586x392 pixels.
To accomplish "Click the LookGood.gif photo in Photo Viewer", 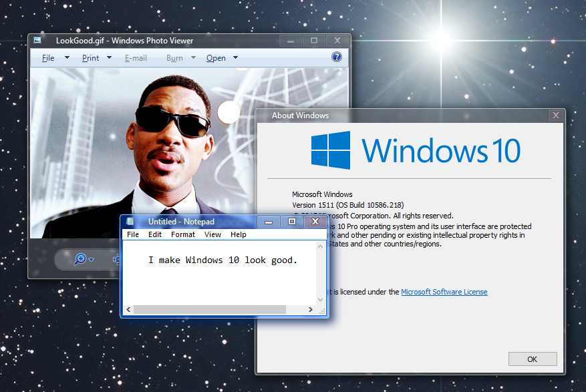I will [x=188, y=153].
